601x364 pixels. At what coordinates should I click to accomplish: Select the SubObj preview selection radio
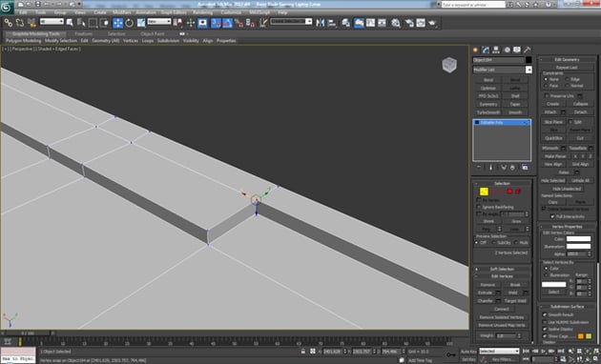pyautogui.click(x=494, y=243)
